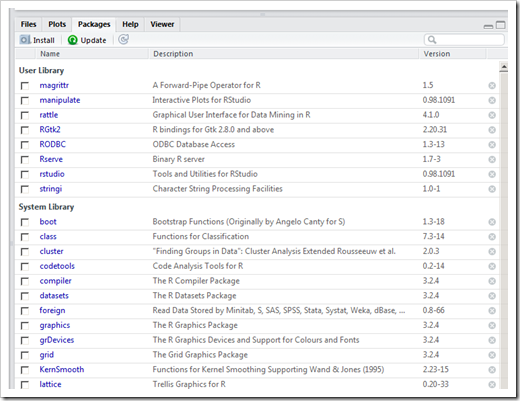Remove the magrittr package icon
The height and width of the screenshot is (401, 520).
click(x=492, y=86)
